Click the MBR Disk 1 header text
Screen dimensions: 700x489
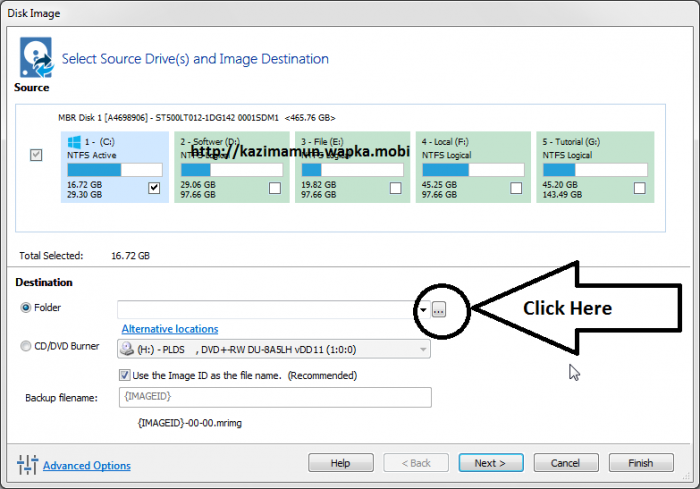[196, 118]
